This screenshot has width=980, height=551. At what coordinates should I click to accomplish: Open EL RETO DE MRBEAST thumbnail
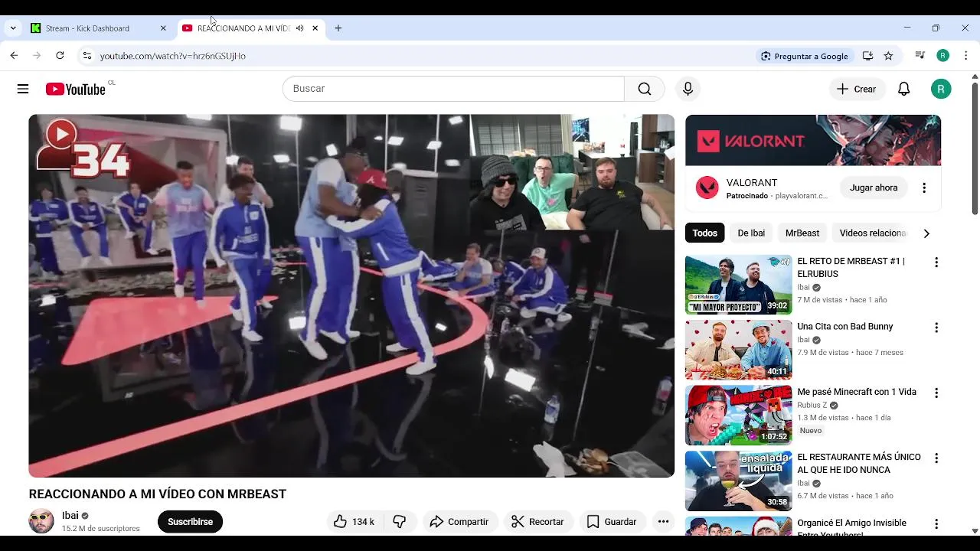click(x=738, y=285)
